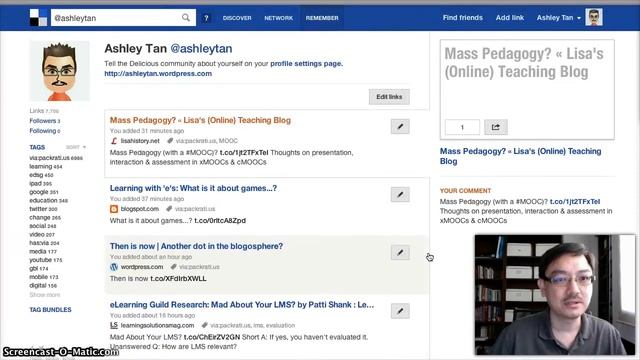This screenshot has height=360, width=640.
Task: Click the Links count in sidebar
Action: [x=44, y=111]
